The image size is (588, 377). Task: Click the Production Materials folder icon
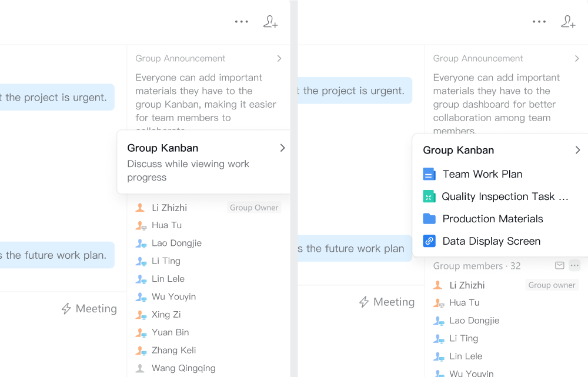(x=429, y=219)
